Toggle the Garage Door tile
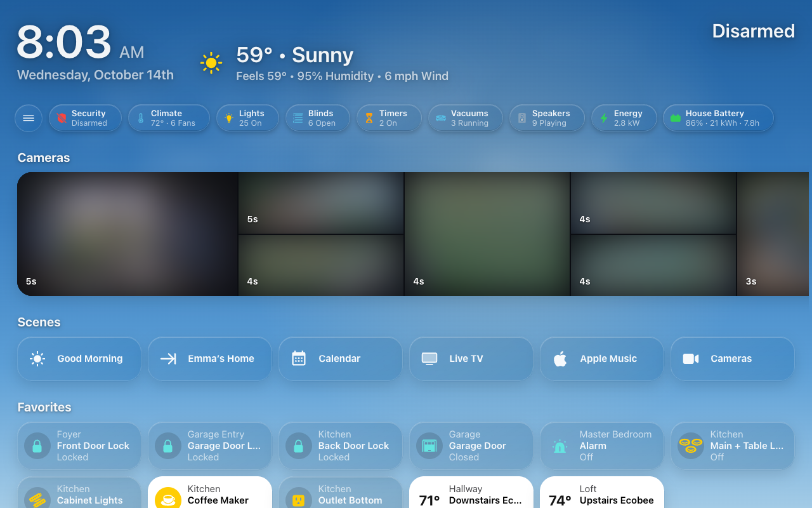This screenshot has height=508, width=812. point(471,446)
